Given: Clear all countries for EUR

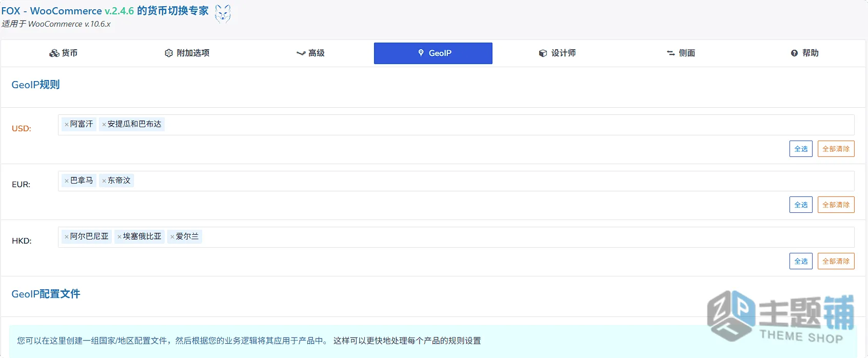Looking at the screenshot, I should click(x=836, y=205).
